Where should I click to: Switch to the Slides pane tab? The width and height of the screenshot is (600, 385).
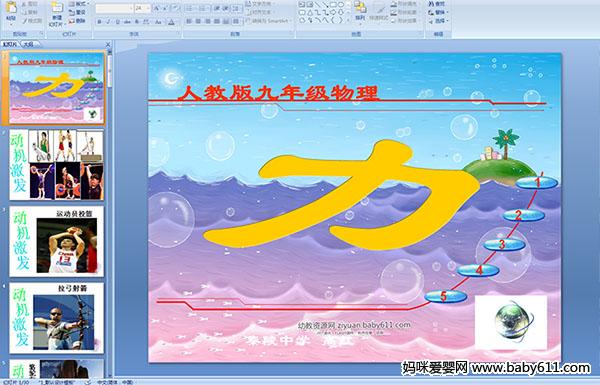click(10, 45)
